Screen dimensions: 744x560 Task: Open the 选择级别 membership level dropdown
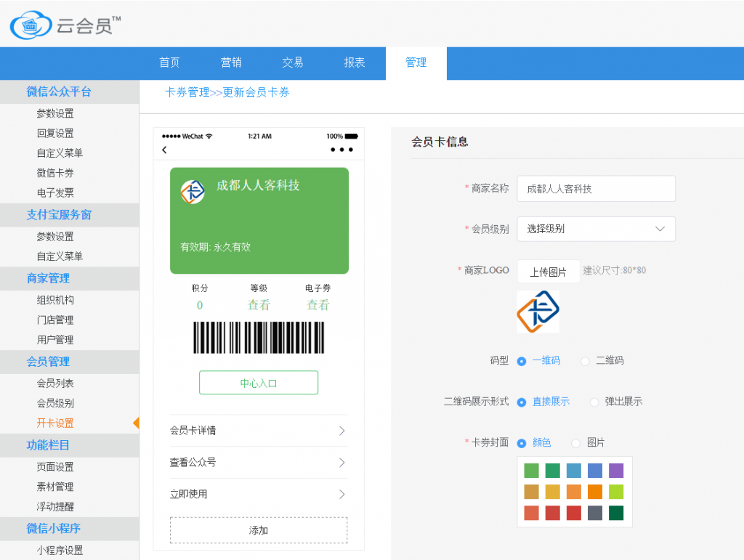[x=596, y=229]
